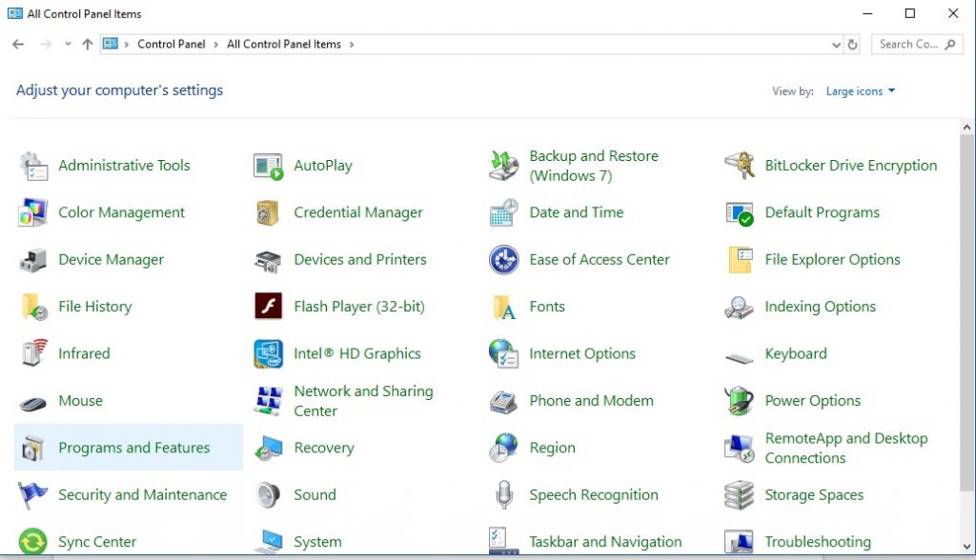Open the Region globe icon
Screen dimensions: 976x560
pos(504,448)
